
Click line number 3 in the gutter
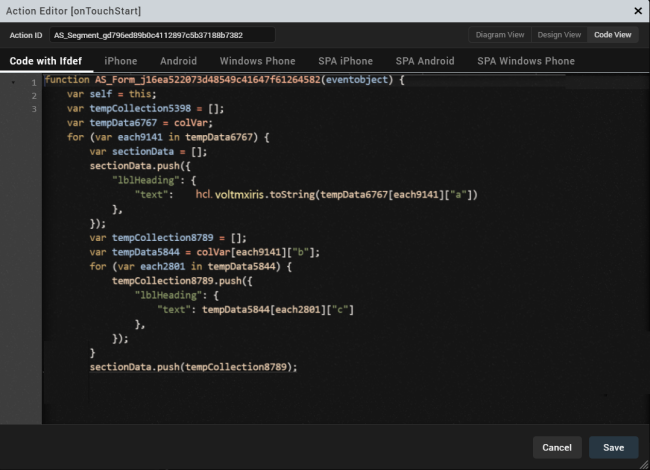[x=33, y=108]
